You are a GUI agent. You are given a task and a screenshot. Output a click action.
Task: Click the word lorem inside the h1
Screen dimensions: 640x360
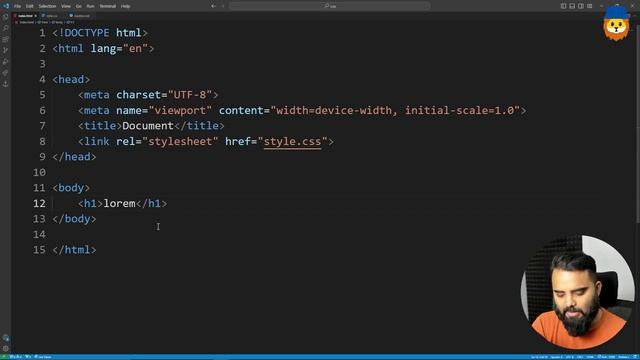(119, 203)
